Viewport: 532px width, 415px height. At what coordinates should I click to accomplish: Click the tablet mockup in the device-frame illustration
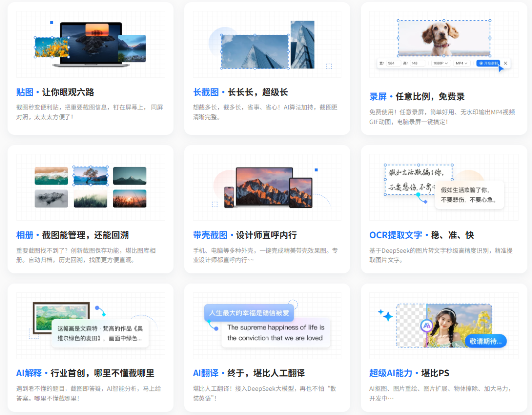pyautogui.click(x=300, y=193)
